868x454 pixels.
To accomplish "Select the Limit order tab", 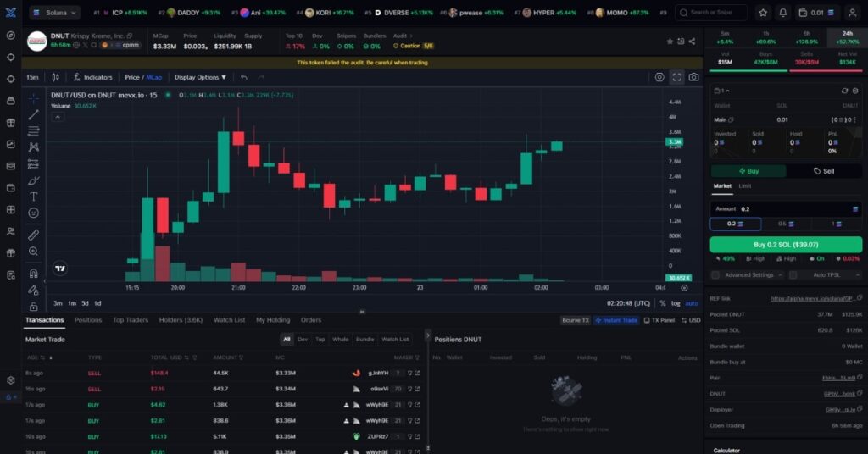I will tap(745, 186).
